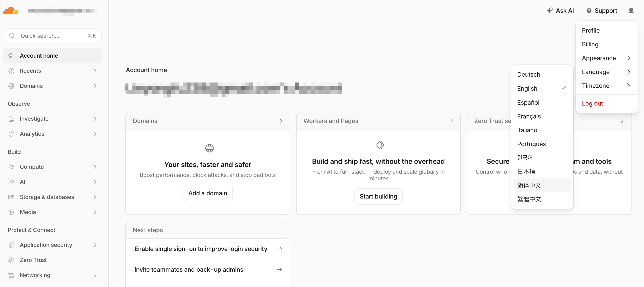Click the Support question mark icon
The image size is (644, 287).
pyautogui.click(x=589, y=11)
